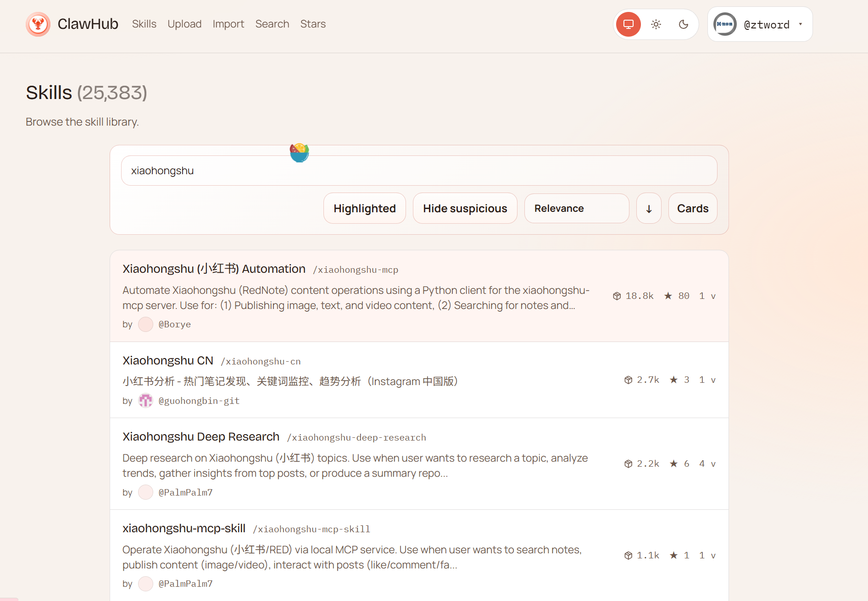The height and width of the screenshot is (601, 868).
Task: Focus the xiaohongshu search input field
Action: pos(419,171)
